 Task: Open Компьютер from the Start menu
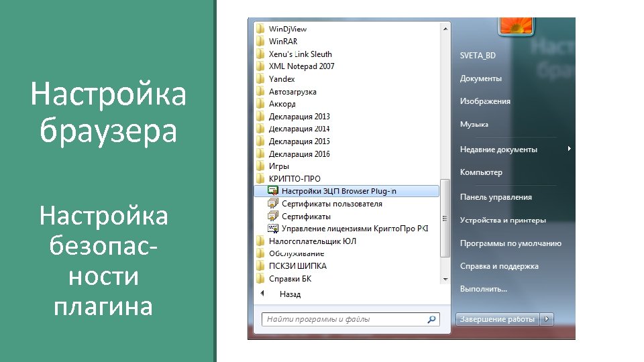[x=481, y=172]
